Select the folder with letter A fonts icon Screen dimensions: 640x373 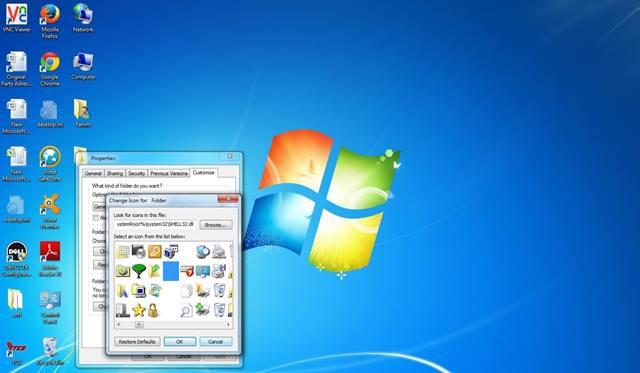click(122, 291)
